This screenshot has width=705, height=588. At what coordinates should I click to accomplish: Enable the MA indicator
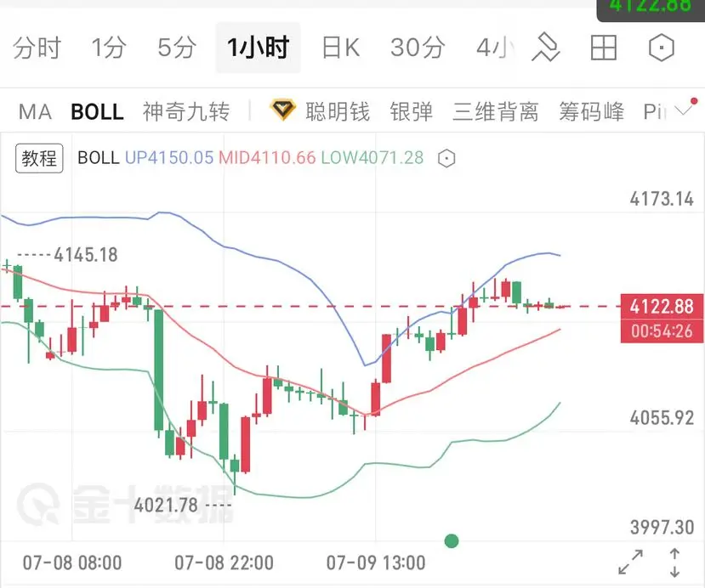pyautogui.click(x=35, y=112)
